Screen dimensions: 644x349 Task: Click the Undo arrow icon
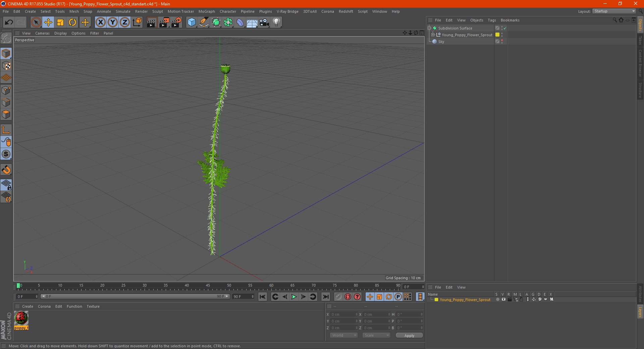[x=9, y=22]
